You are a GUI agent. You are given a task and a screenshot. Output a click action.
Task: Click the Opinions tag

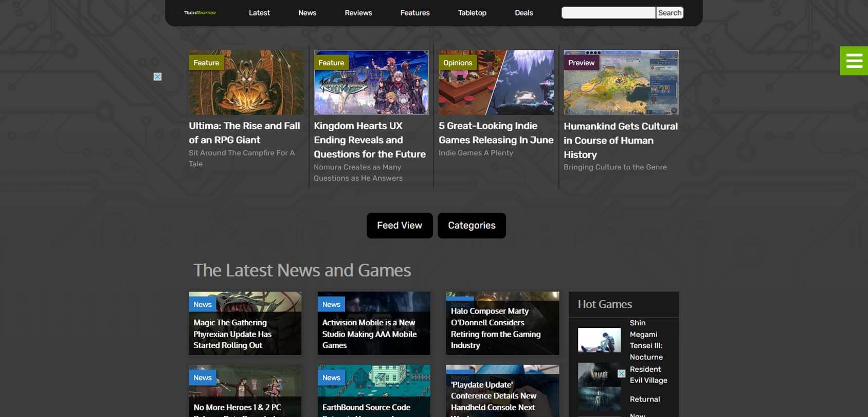point(458,63)
